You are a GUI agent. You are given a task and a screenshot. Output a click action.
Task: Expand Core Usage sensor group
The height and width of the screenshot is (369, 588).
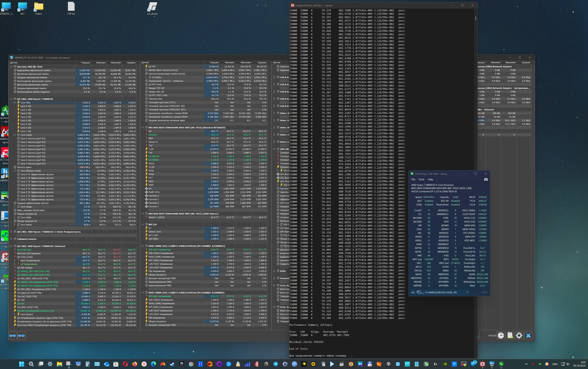(15, 207)
